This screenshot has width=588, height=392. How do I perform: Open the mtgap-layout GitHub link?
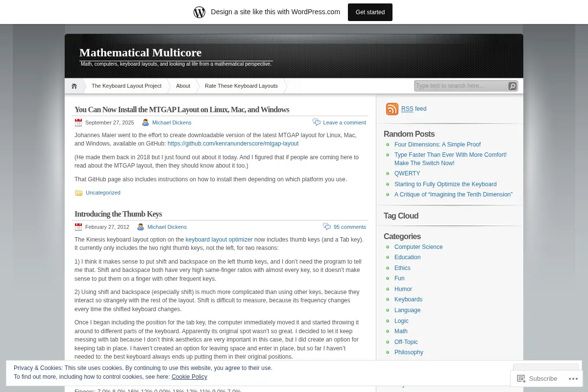click(233, 144)
